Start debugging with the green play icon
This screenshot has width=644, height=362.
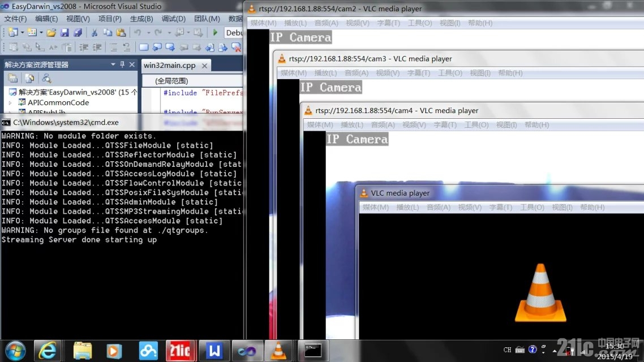pyautogui.click(x=215, y=32)
